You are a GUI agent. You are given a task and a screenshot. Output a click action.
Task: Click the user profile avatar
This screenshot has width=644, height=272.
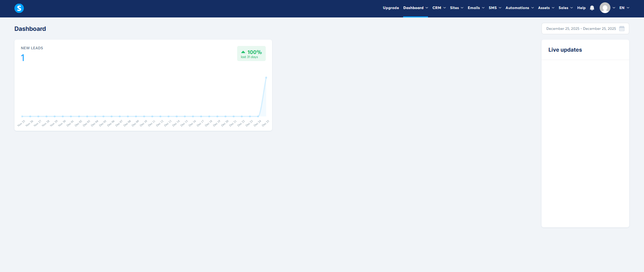(x=605, y=8)
